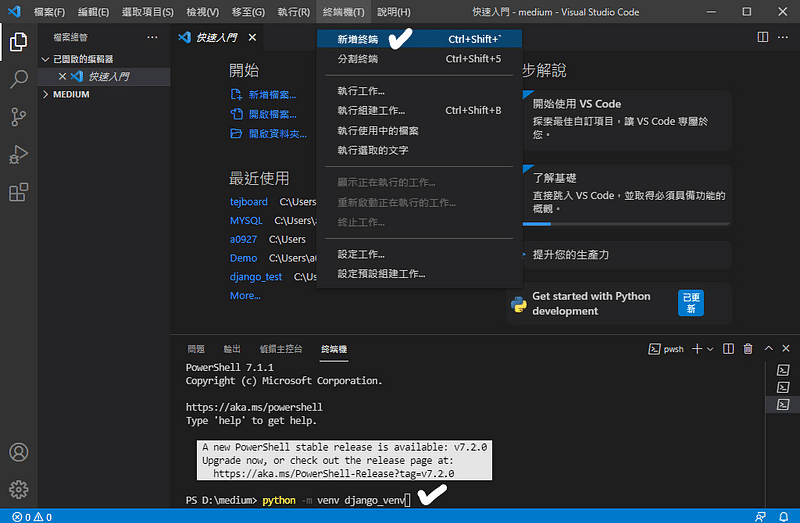Close the 快速入門 editor tab
This screenshot has width=800, height=523.
click(x=252, y=37)
